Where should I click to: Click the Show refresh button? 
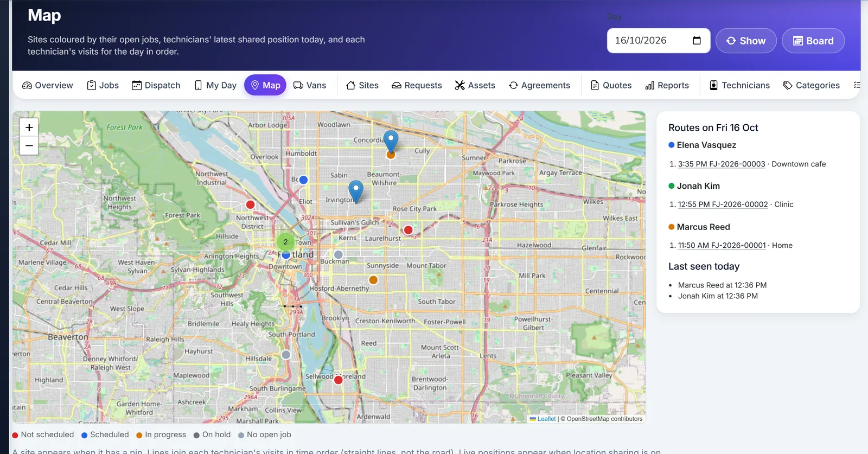point(746,41)
